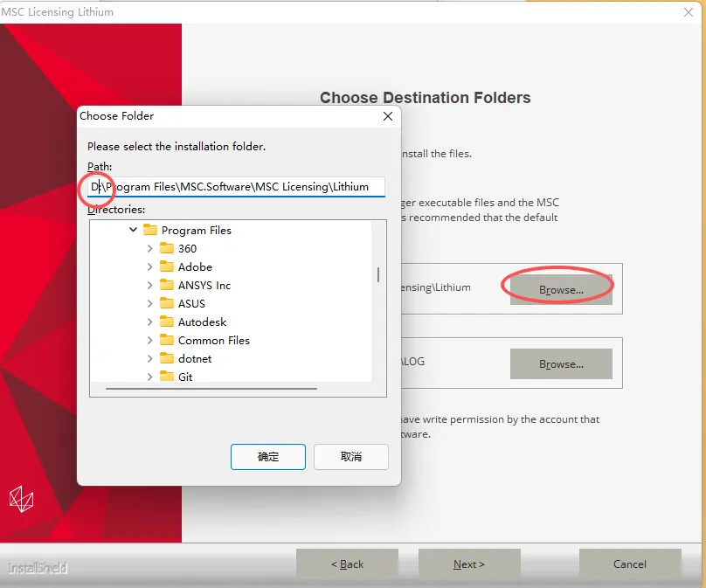Click the vertical scrollbar of directories list

coord(378,274)
